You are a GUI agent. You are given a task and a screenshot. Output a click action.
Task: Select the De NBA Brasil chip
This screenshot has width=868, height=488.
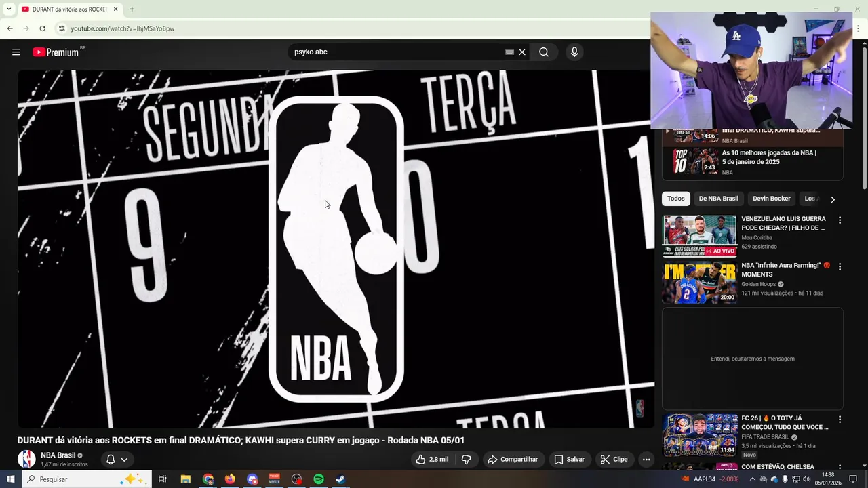point(718,199)
